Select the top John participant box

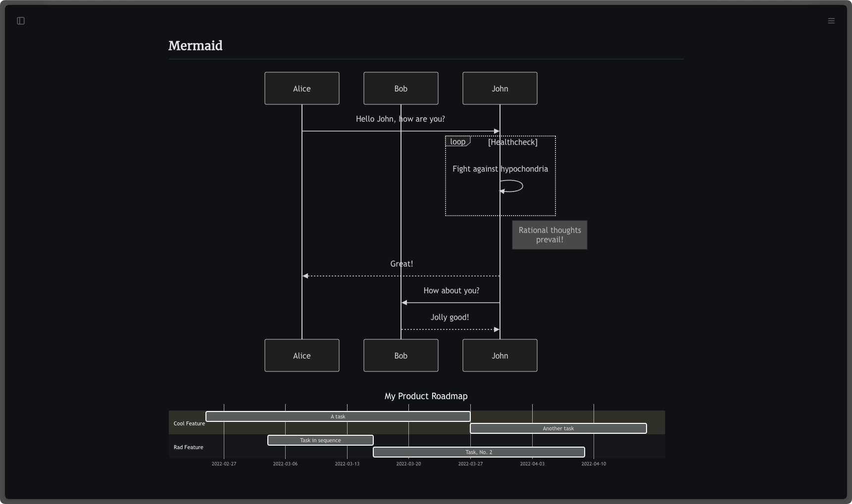(x=500, y=89)
